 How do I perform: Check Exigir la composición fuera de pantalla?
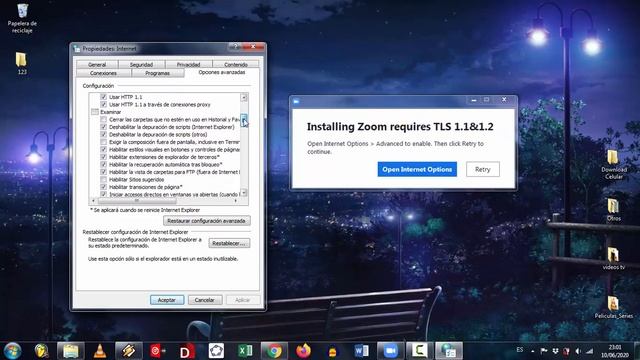point(104,142)
